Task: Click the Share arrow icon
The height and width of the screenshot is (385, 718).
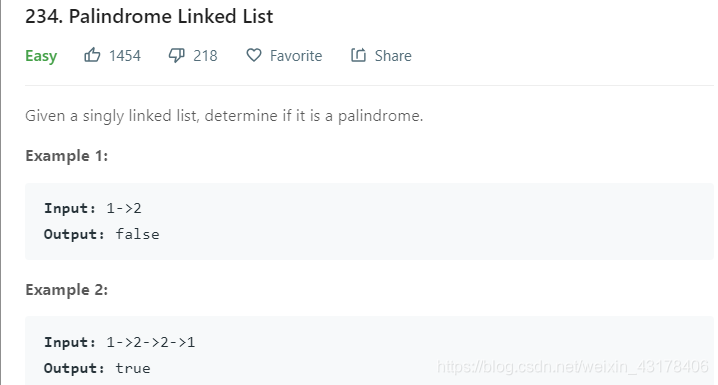Action: pos(359,55)
